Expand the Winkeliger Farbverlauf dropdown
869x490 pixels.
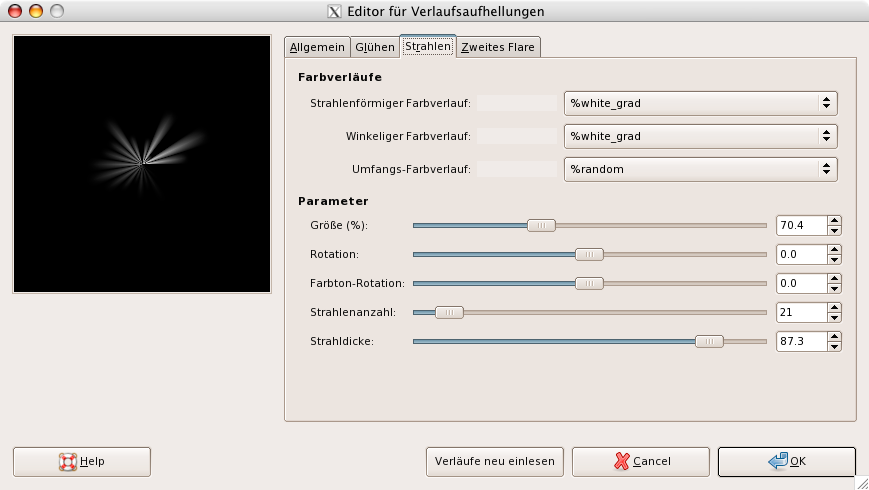point(700,136)
